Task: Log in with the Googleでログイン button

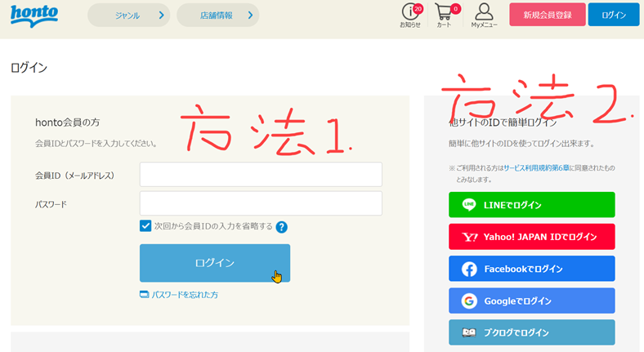Action: click(531, 301)
